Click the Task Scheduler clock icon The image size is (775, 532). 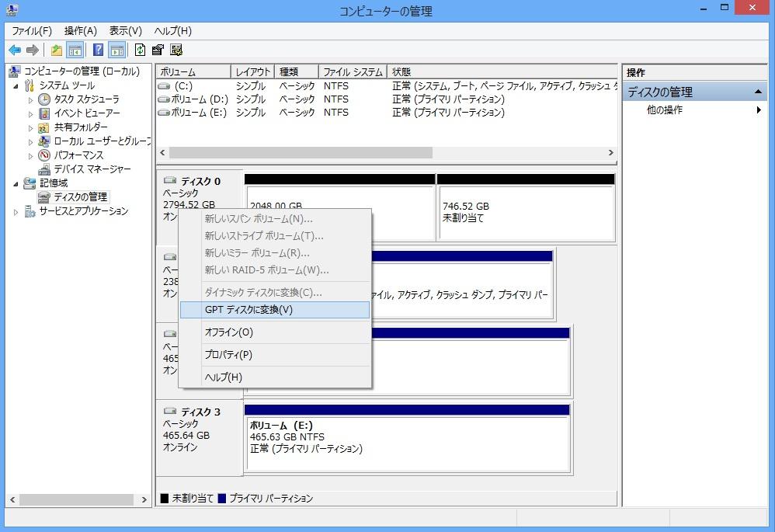coord(44,99)
